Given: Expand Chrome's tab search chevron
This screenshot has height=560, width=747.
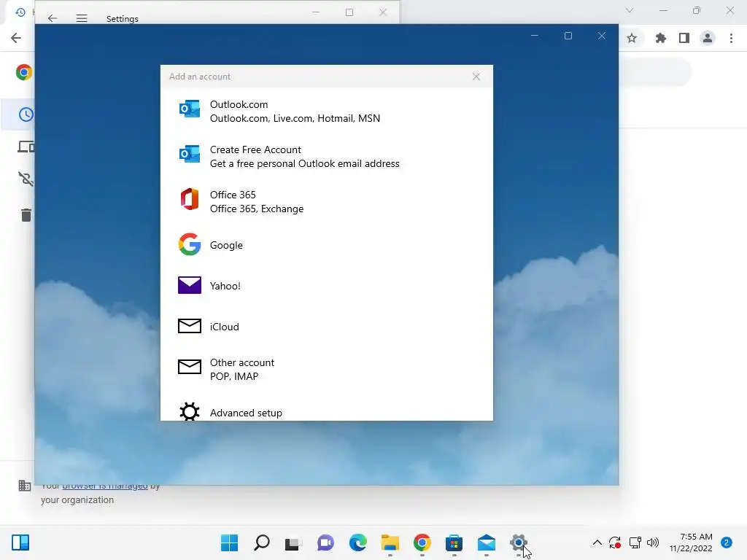Looking at the screenshot, I should coord(630,10).
